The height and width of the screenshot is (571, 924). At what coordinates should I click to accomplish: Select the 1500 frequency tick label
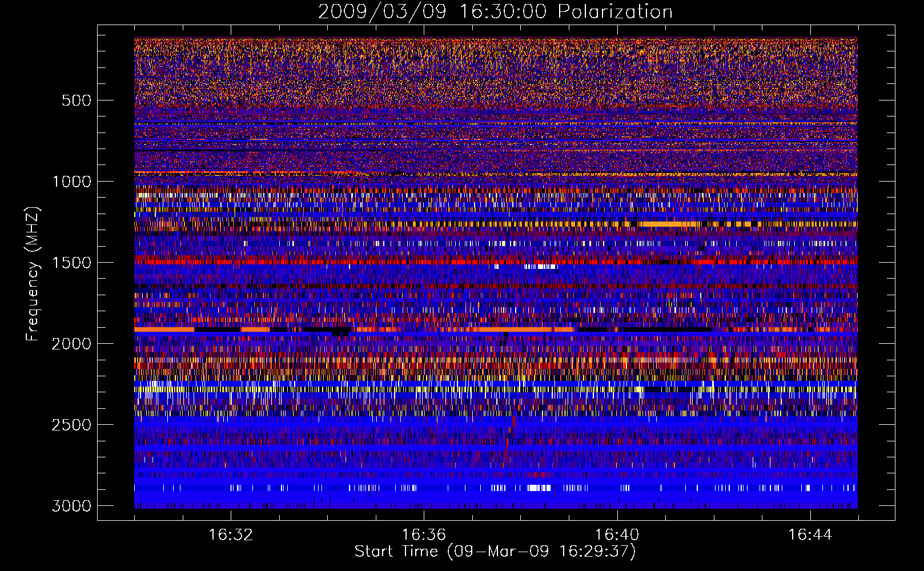(71, 263)
